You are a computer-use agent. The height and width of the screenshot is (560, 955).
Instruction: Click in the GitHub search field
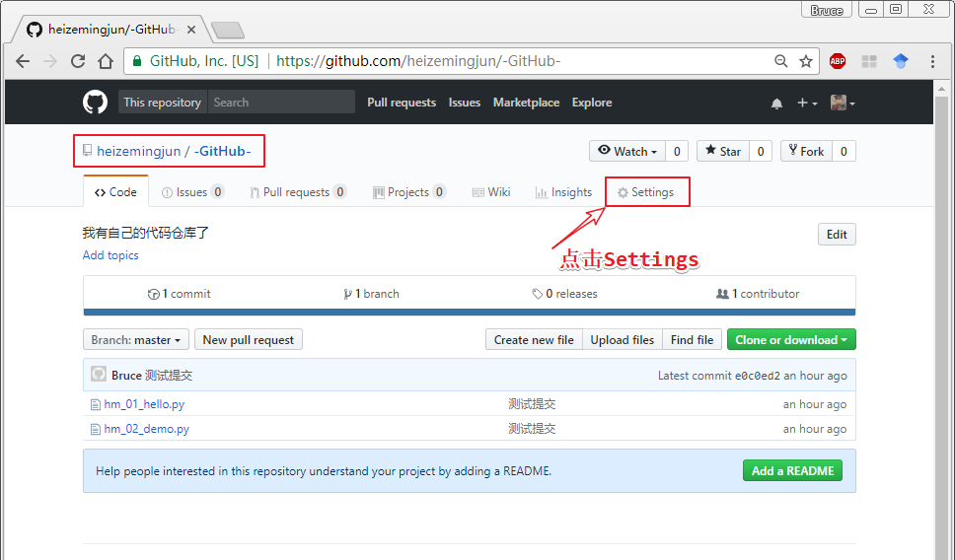click(281, 103)
